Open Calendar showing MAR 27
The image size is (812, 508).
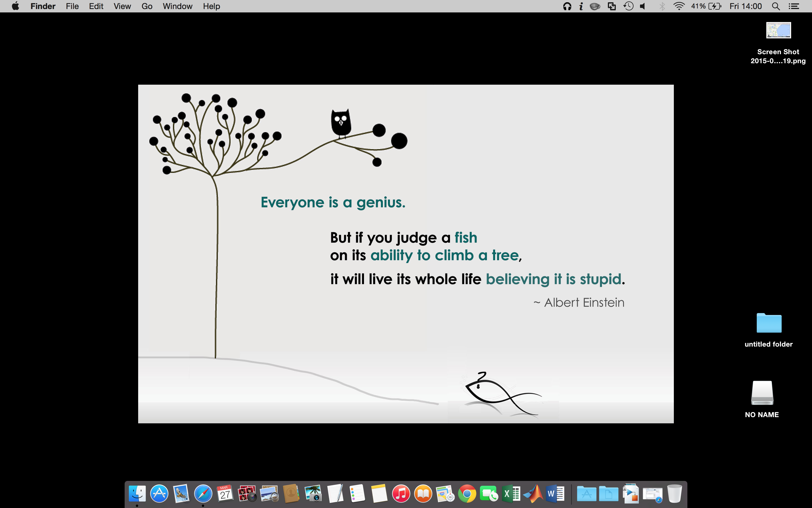point(225,494)
